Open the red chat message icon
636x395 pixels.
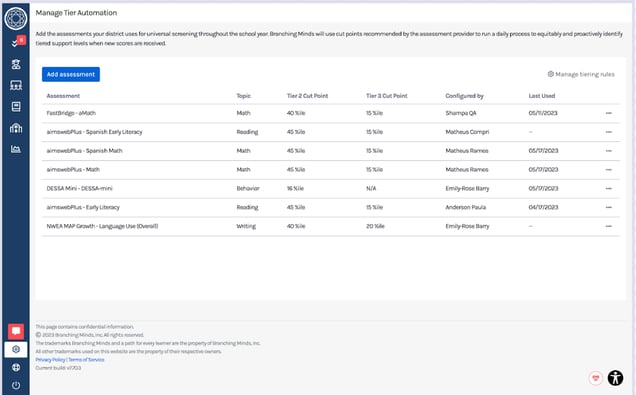16,331
